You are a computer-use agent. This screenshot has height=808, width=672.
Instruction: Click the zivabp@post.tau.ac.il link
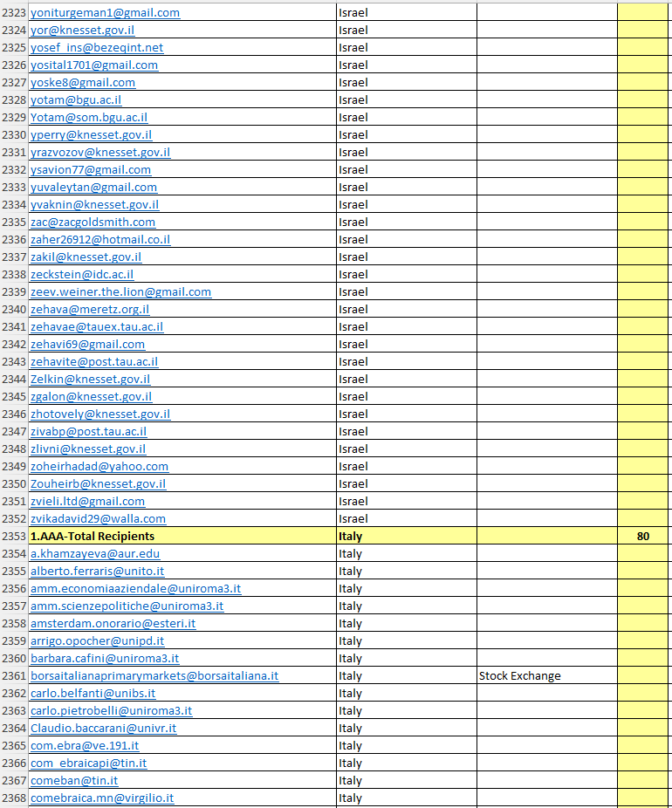coord(89,432)
